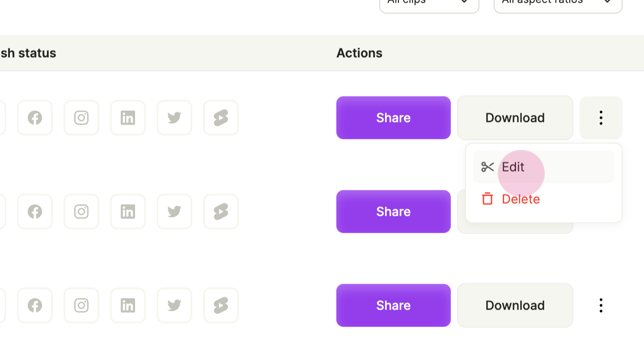Click Share button in second row
Image resolution: width=644 pixels, height=340 pixels.
click(x=394, y=212)
